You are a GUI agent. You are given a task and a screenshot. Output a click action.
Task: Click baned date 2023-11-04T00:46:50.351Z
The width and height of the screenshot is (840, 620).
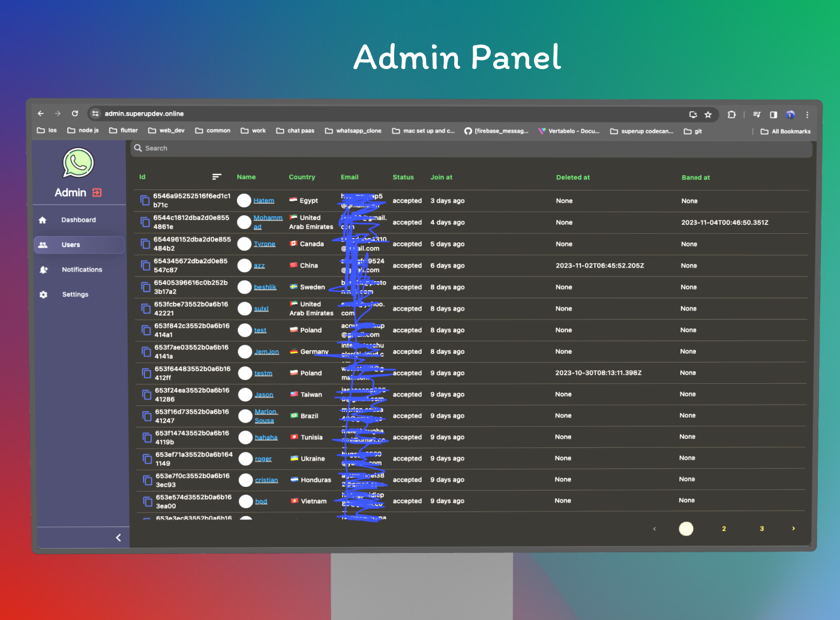[x=724, y=222]
